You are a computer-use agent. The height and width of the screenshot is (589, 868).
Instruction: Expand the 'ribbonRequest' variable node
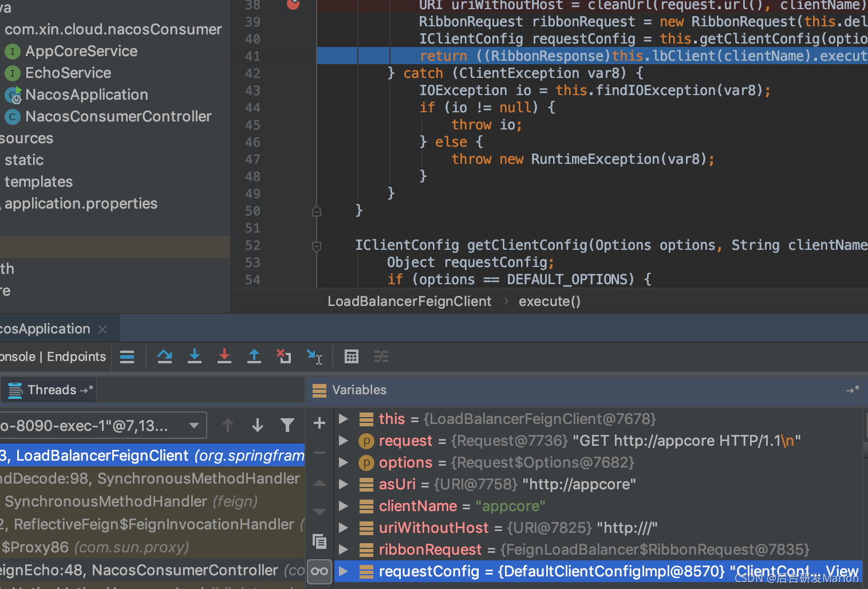click(x=344, y=549)
